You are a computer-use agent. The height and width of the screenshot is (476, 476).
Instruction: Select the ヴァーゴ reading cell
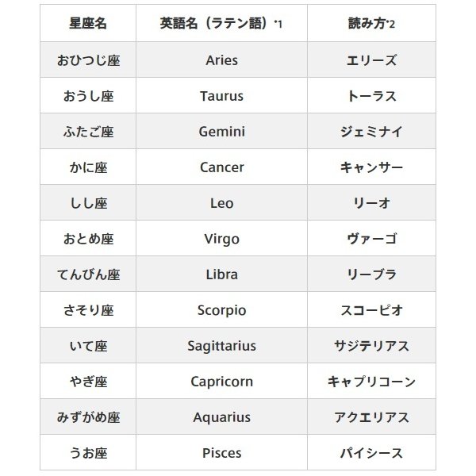[371, 238]
